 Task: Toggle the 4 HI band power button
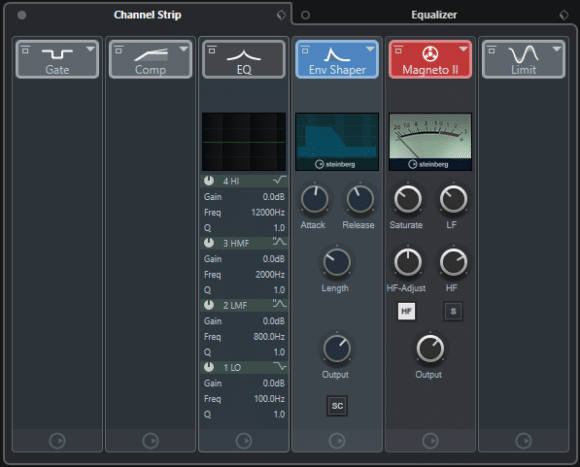pos(209,181)
